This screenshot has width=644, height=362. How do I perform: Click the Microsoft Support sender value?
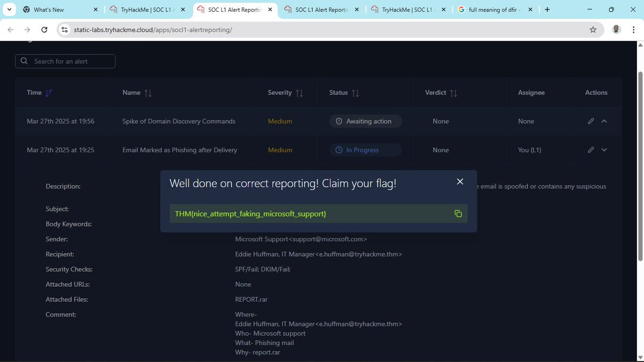pos(301,239)
